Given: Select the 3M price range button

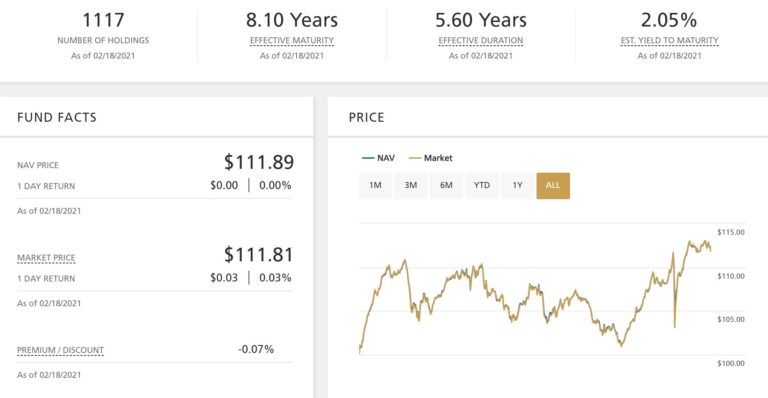Looking at the screenshot, I should (x=410, y=186).
